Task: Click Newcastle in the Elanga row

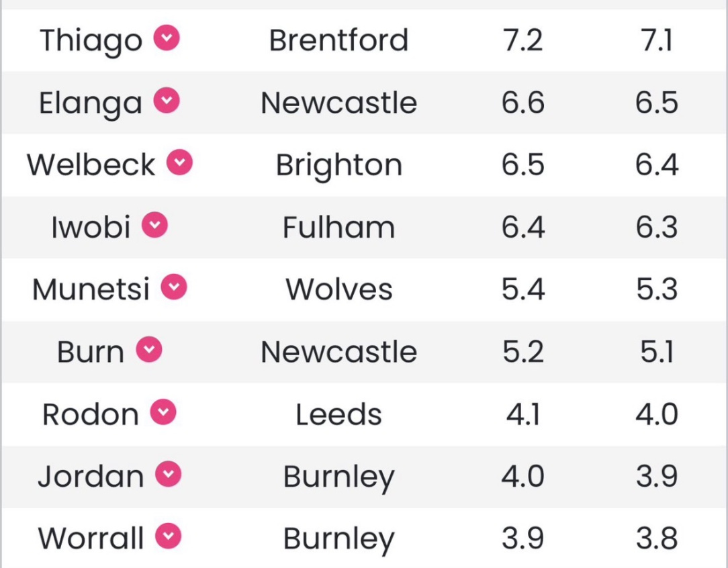Action: 338,103
